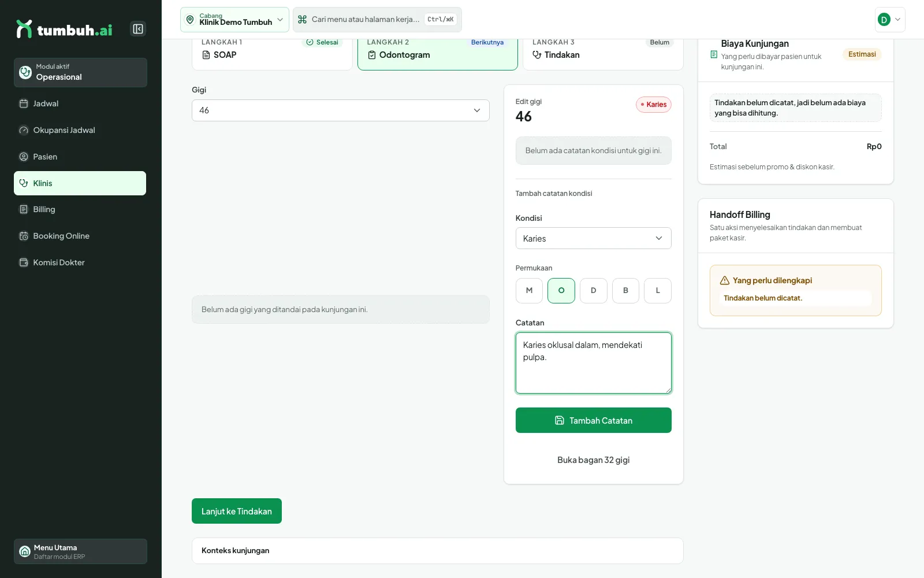
Task: Click the user avatar D
Action: tap(884, 20)
